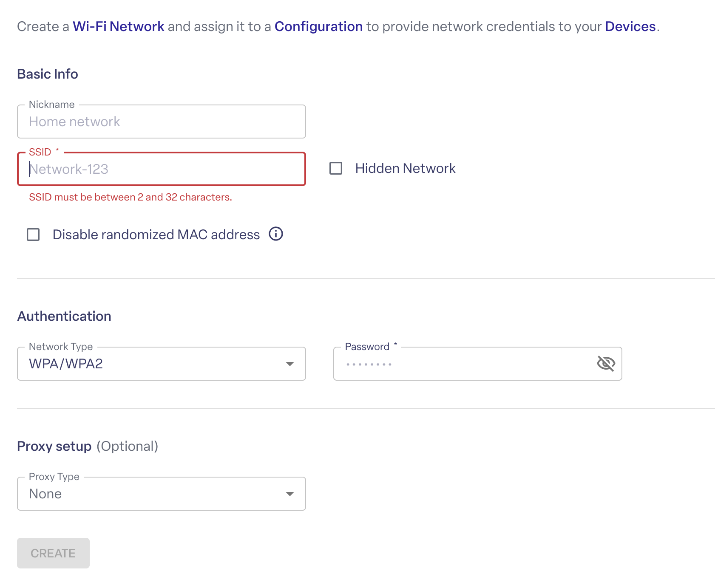
Task: Click the Authentication section heading
Action: (x=64, y=316)
